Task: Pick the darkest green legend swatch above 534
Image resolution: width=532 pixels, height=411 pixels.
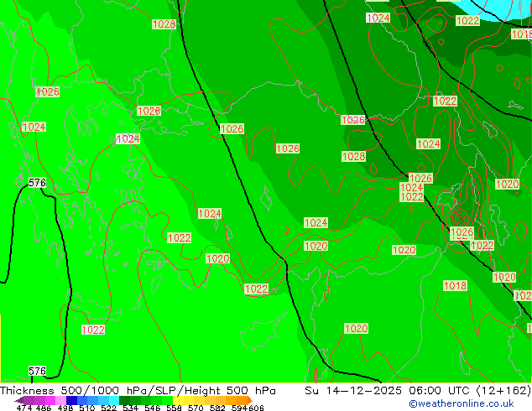Action: tap(124, 400)
